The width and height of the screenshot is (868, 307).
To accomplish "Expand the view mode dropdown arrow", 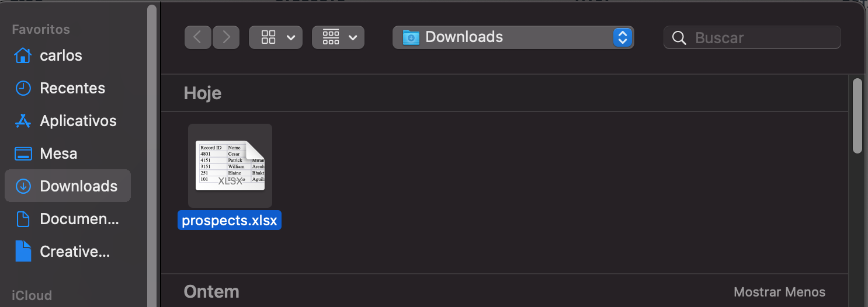I will 290,37.
